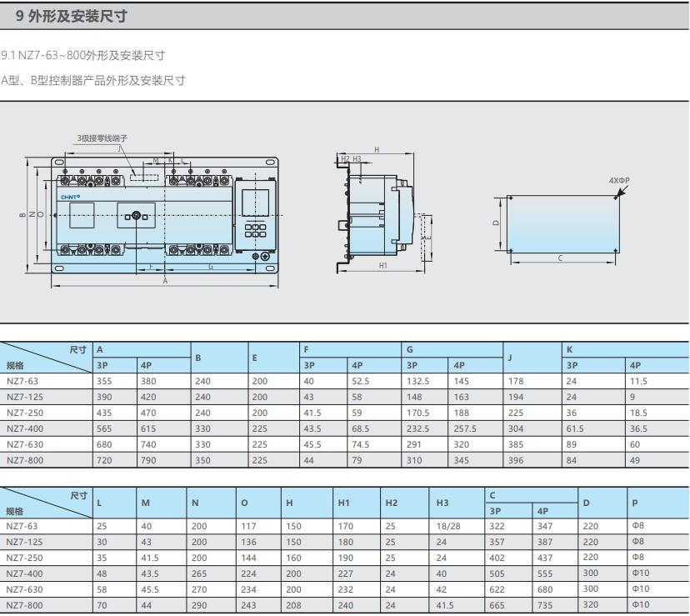The height and width of the screenshot is (616, 690).
Task: Click the cell value "227" under H1
Action: tap(346, 574)
